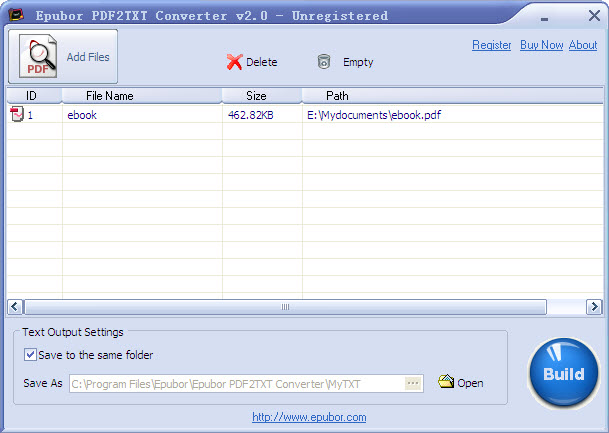Minimize the Epubor converter window
Image resolution: width=609 pixels, height=433 pixels.
coord(545,19)
